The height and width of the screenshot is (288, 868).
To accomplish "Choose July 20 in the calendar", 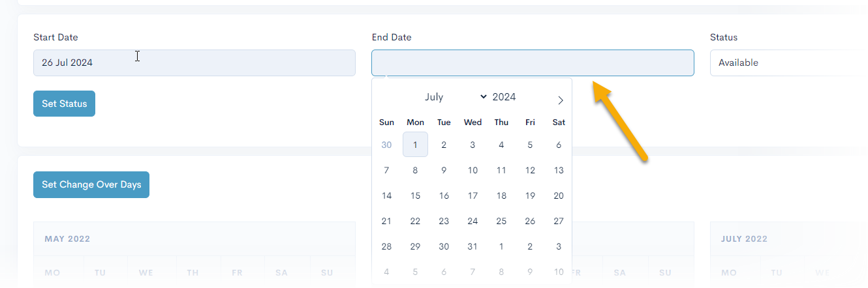I will (559, 196).
